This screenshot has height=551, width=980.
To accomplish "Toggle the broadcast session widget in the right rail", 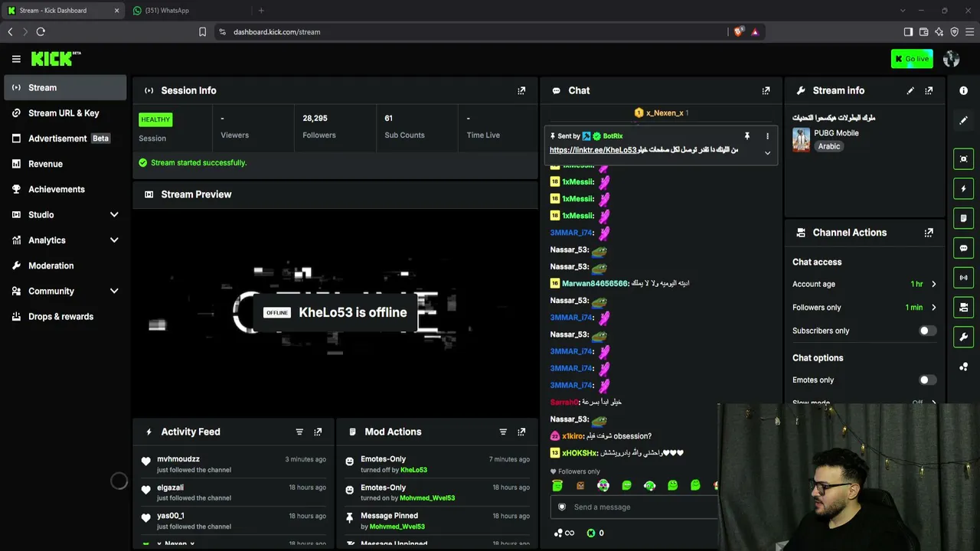I will tap(963, 277).
